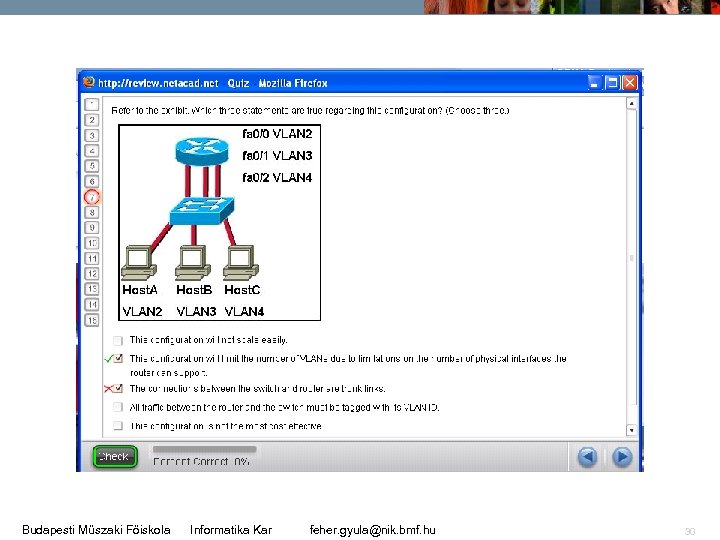Jump to question 10 in sidebar
Viewport: 720px width, 540px height.
(x=92, y=243)
